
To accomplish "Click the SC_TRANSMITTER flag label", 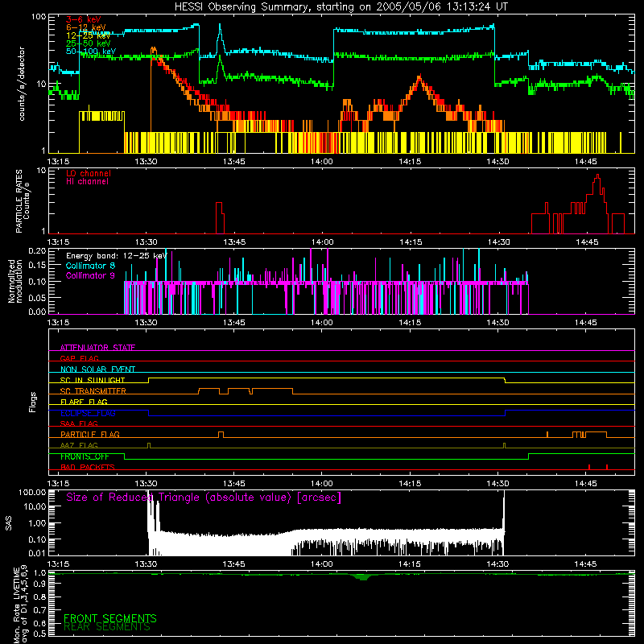I will click(x=93, y=391).
